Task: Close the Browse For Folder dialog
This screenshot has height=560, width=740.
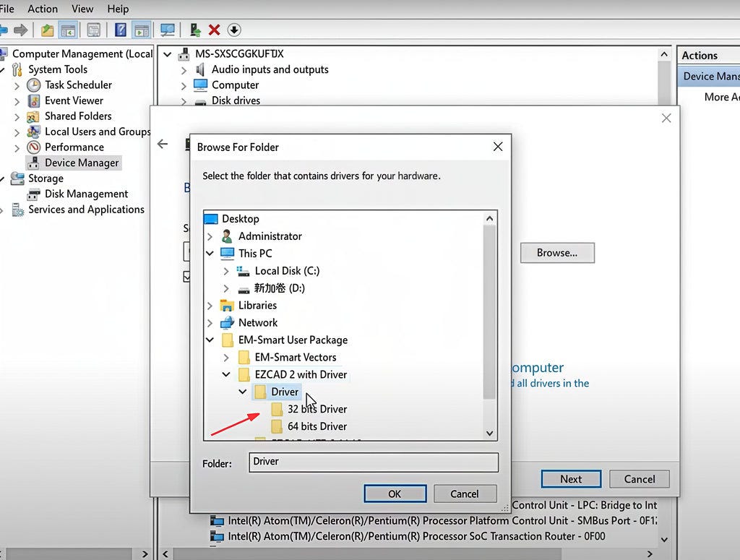Action: pos(498,147)
